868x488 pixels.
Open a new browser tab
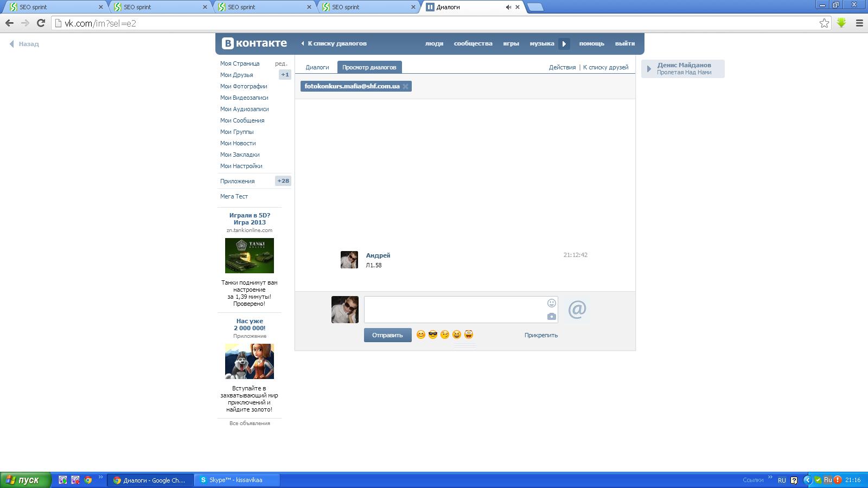[535, 7]
